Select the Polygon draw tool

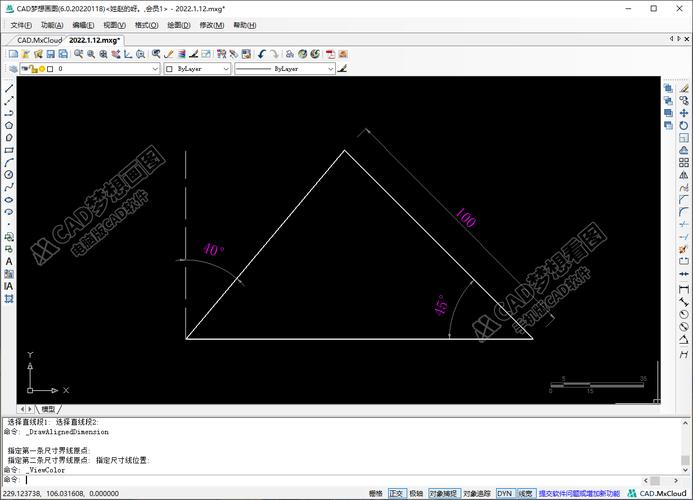9,125
